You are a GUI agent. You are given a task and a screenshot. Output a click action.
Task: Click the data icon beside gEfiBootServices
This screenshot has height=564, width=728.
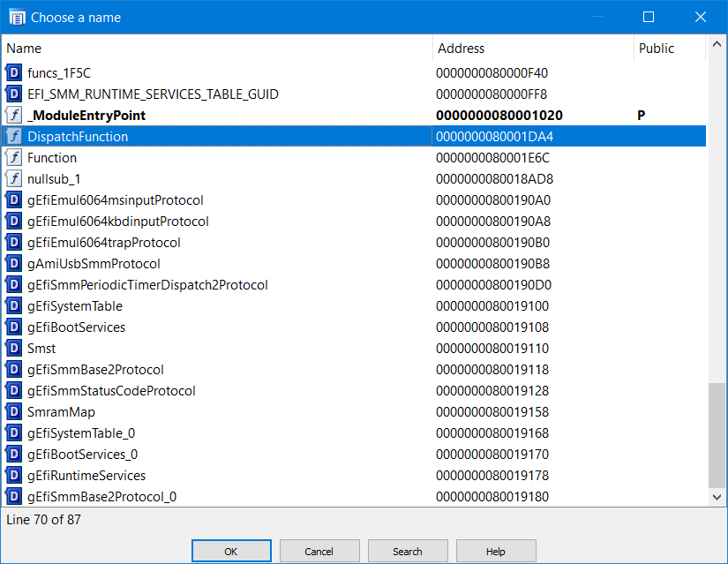14,327
